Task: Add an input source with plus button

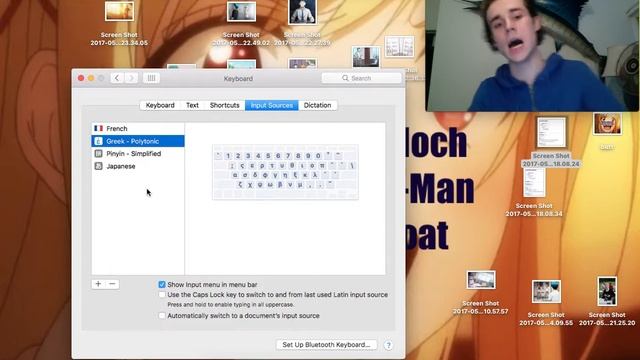Action: (98, 284)
